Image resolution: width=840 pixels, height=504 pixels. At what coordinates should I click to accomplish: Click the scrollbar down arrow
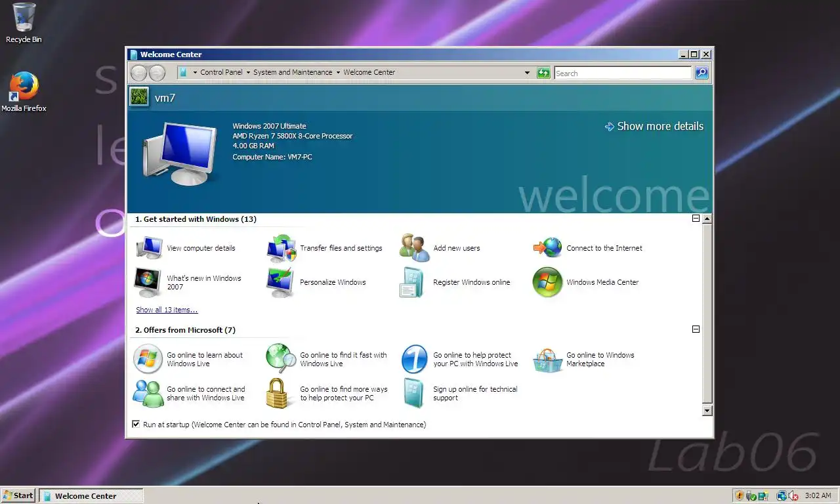point(707,411)
